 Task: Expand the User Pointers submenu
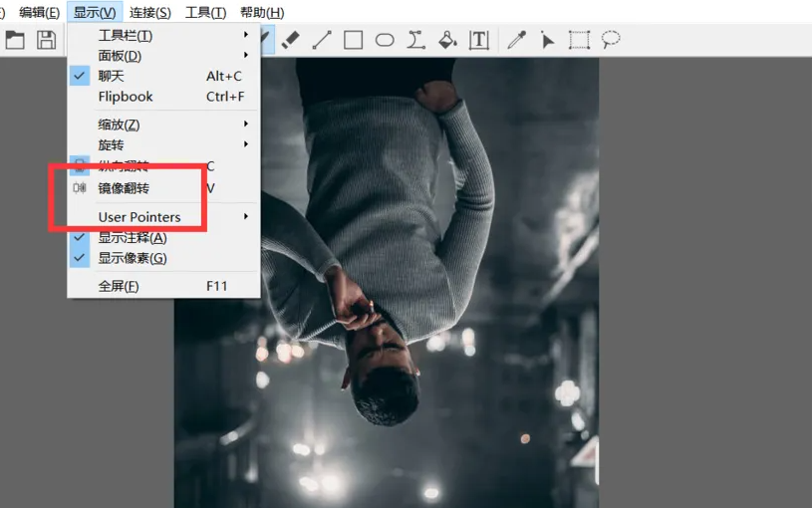tap(139, 217)
